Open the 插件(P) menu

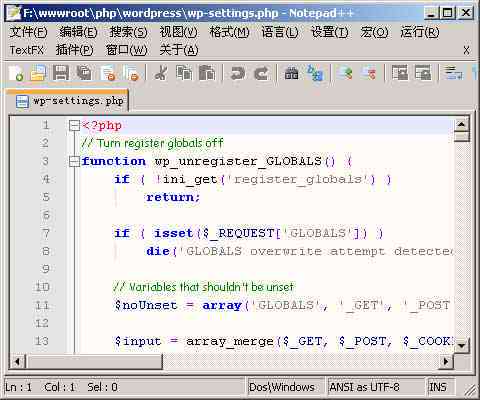[74, 50]
